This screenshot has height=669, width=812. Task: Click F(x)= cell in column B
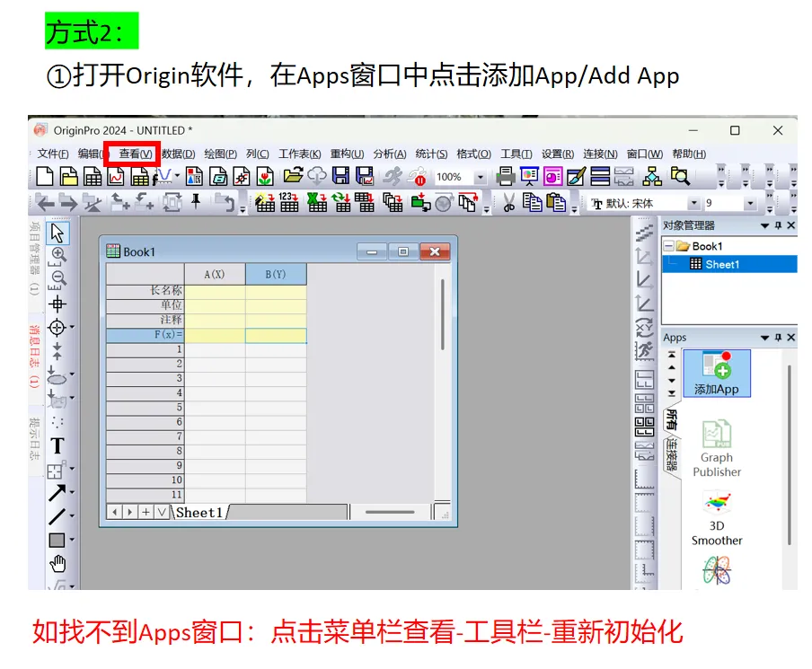click(x=276, y=335)
